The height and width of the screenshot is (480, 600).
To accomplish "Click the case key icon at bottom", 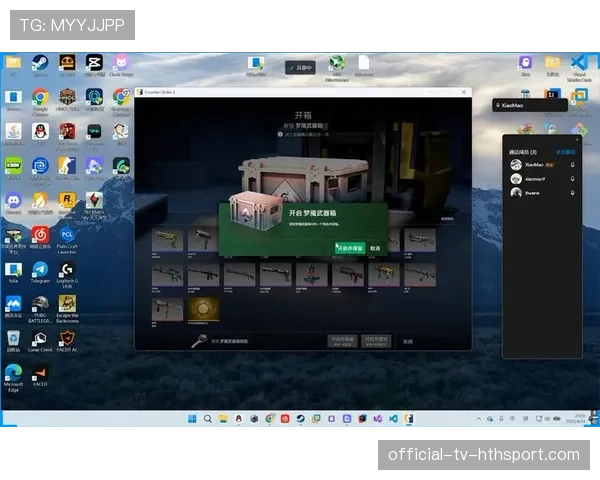I will [x=199, y=340].
